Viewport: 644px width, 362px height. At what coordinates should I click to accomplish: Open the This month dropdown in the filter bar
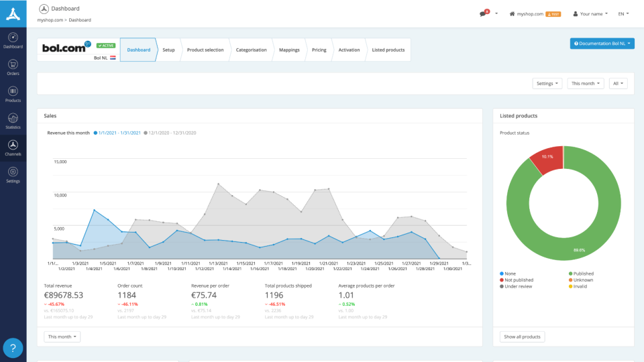point(585,83)
